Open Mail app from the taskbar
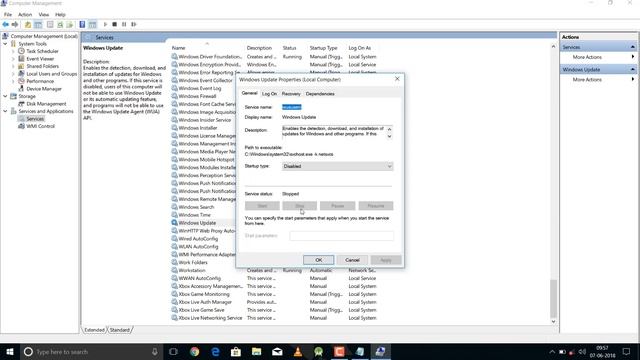 coord(277,351)
